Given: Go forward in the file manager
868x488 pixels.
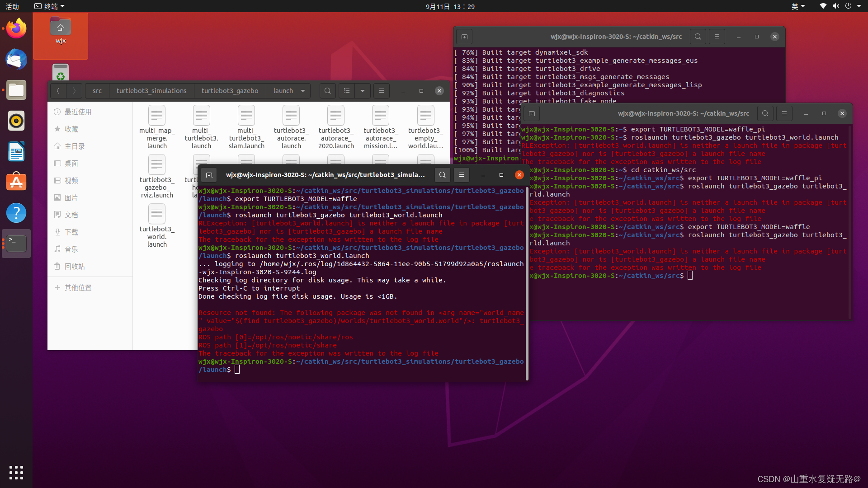Looking at the screenshot, I should (74, 91).
